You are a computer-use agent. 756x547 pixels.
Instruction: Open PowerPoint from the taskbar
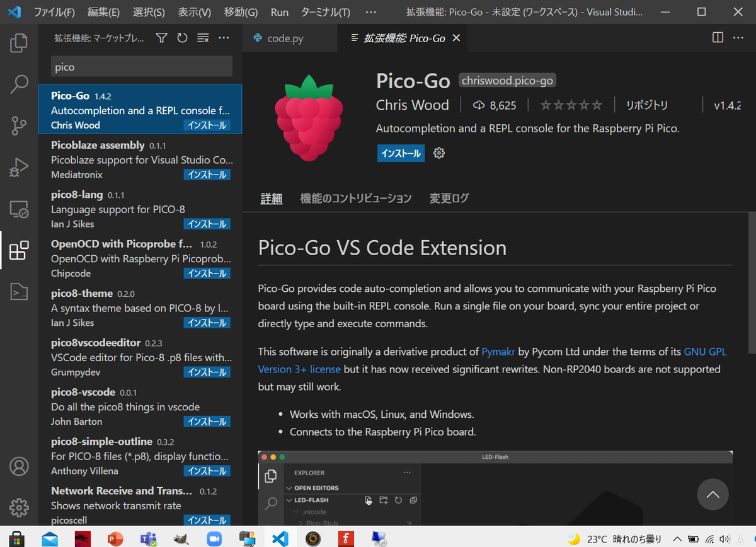[115, 539]
